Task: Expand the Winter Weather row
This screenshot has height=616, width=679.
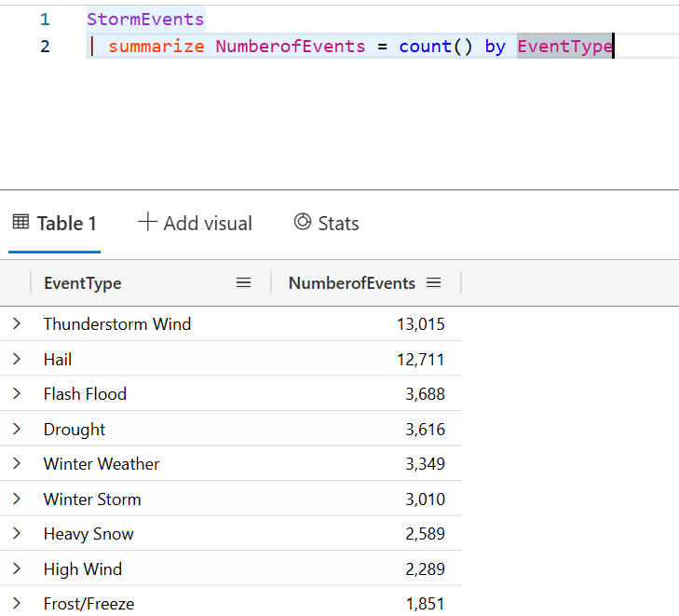Action: coord(17,463)
